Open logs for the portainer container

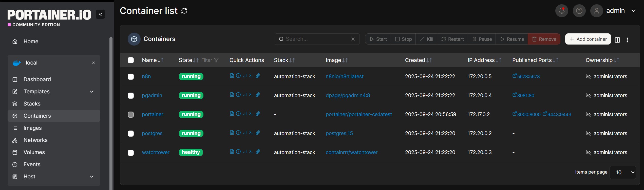(232, 114)
